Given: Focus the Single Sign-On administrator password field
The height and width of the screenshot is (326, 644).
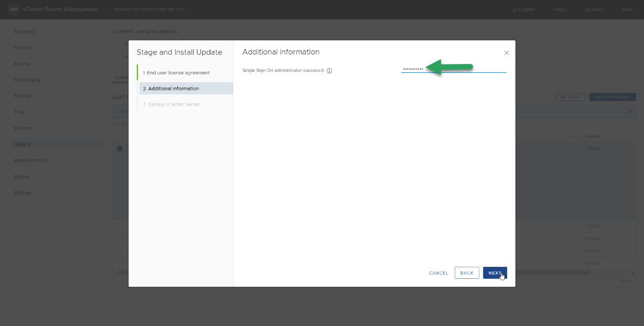Looking at the screenshot, I should click(x=454, y=69).
